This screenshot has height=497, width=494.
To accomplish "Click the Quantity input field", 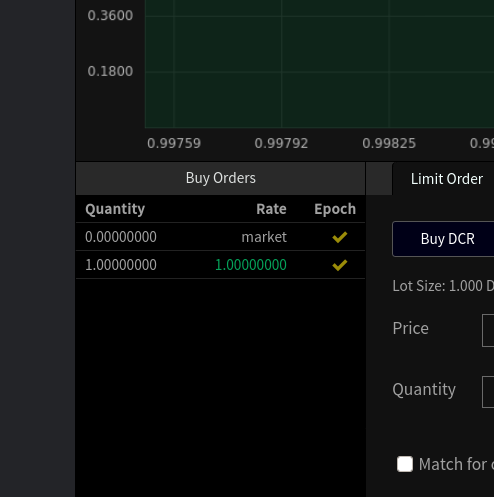I will 488,392.
